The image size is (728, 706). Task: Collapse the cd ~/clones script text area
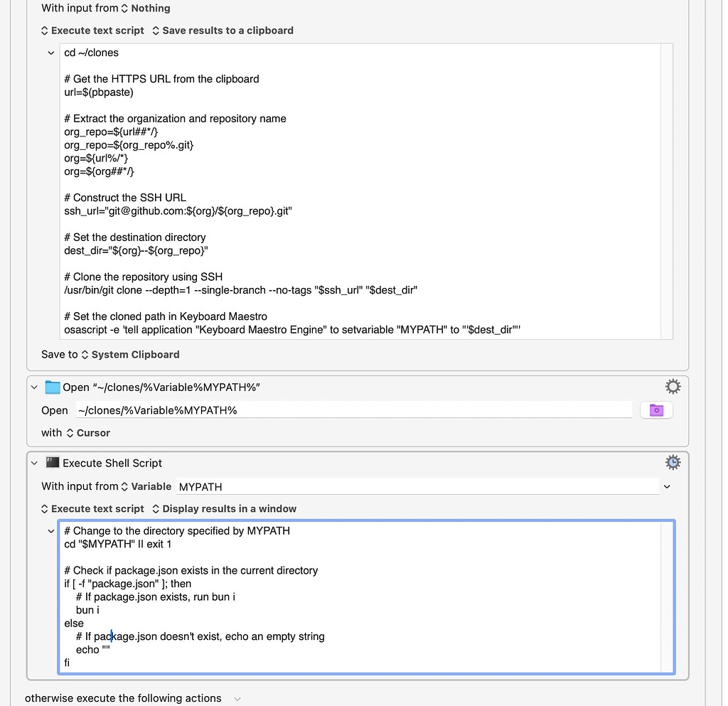point(51,53)
